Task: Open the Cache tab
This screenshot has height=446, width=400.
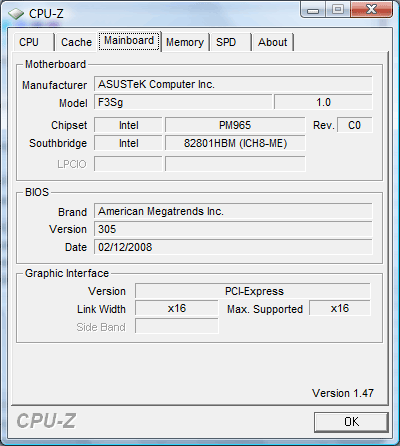Action: (x=76, y=42)
